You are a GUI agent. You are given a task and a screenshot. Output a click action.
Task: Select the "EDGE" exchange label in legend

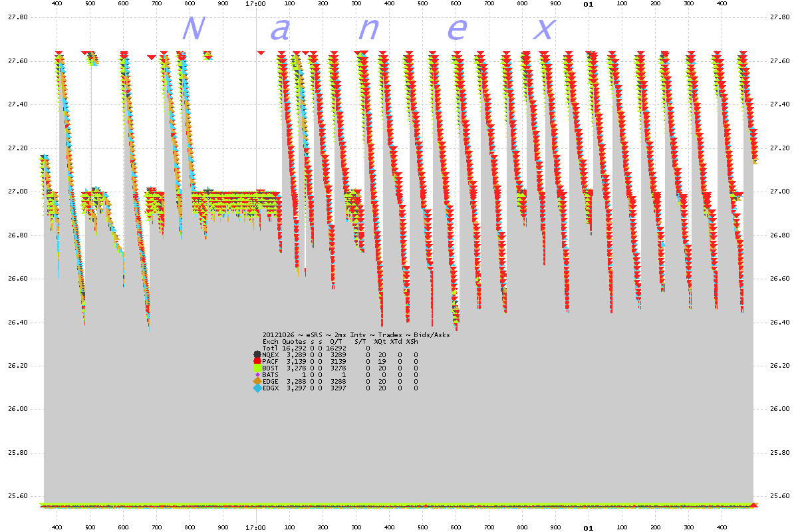tap(270, 381)
